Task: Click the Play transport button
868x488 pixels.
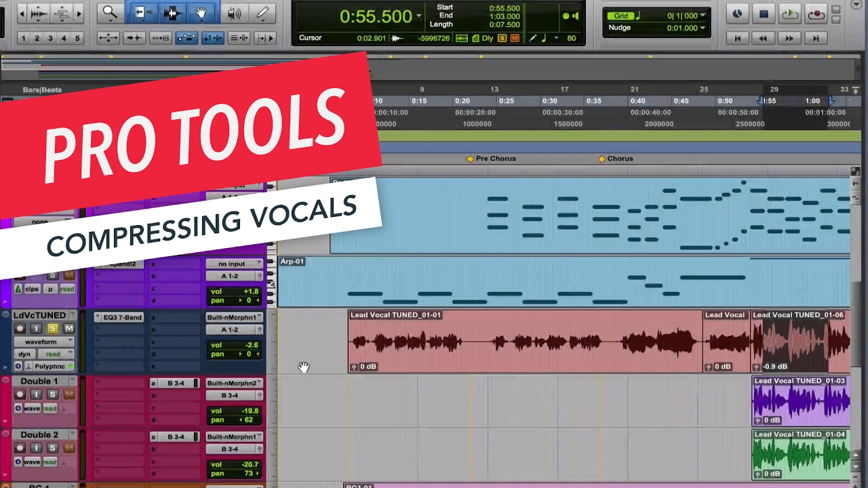Action: [789, 14]
